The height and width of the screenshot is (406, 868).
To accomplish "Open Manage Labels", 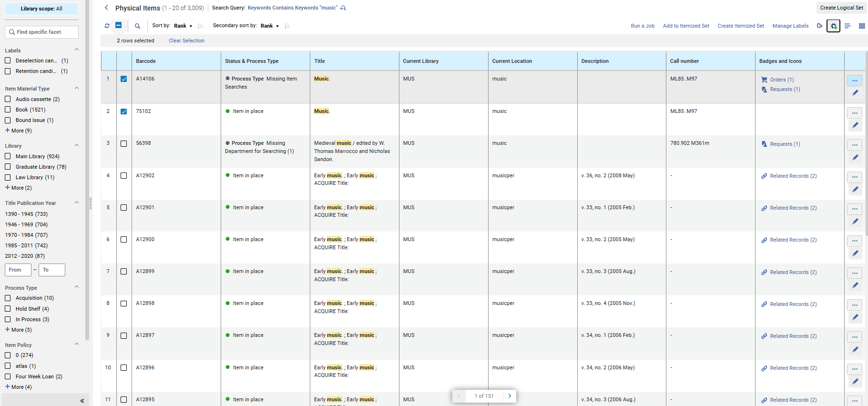I will pyautogui.click(x=790, y=26).
